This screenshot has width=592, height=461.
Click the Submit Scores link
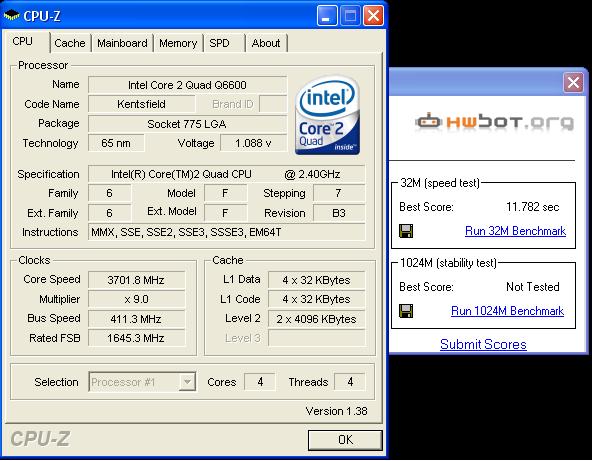(483, 344)
